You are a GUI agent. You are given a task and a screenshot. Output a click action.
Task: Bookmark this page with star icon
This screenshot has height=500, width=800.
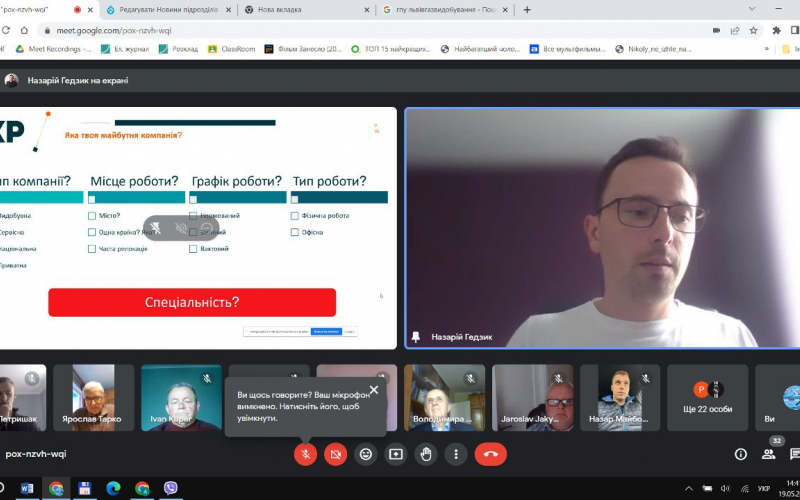tap(754, 31)
